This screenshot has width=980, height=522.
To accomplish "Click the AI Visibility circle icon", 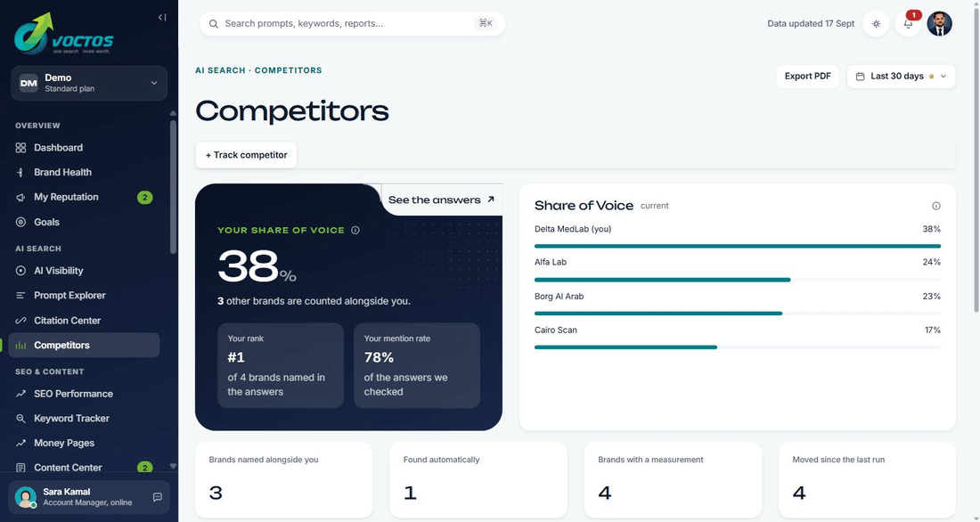I will (x=20, y=271).
